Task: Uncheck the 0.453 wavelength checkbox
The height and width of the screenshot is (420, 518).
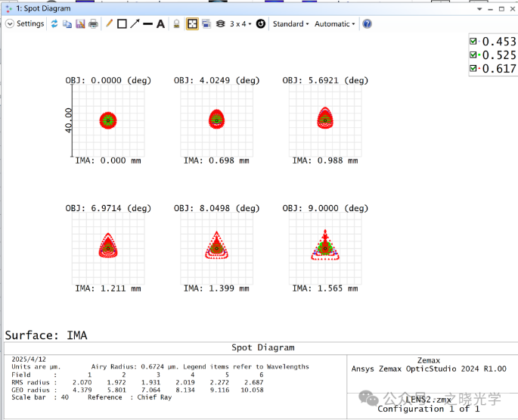Action: [x=473, y=42]
